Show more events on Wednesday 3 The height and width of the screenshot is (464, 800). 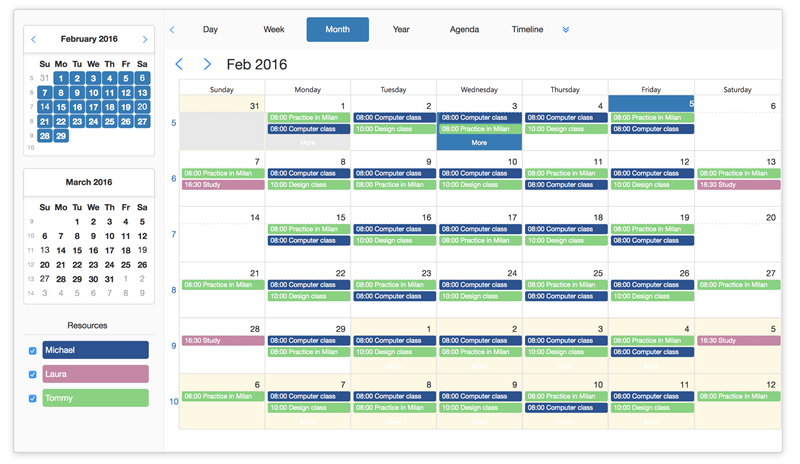(x=479, y=143)
